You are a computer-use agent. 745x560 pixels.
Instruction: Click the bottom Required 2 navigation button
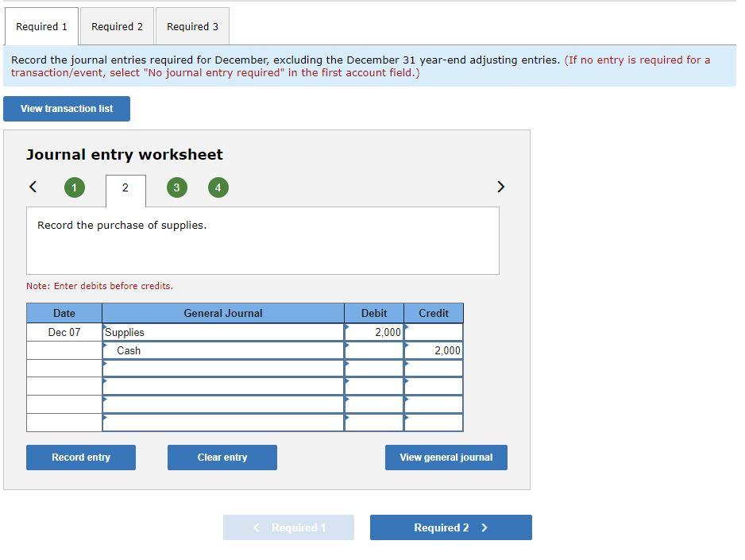click(450, 527)
